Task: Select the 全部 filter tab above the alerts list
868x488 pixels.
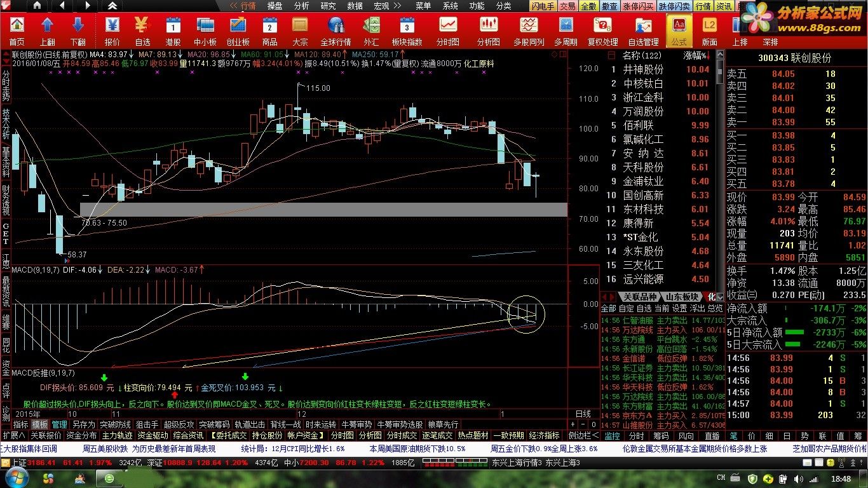Action: (x=608, y=308)
